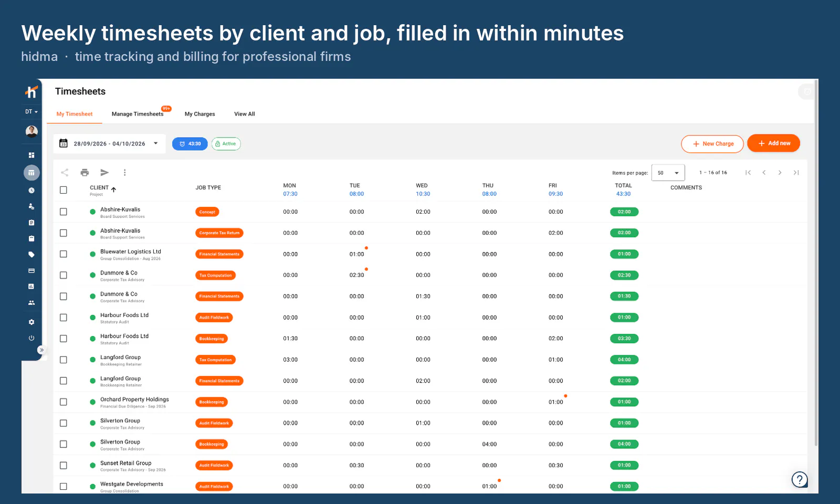Click the send arrow icon in toolbar
This screenshot has height=504, width=840.
tap(104, 172)
